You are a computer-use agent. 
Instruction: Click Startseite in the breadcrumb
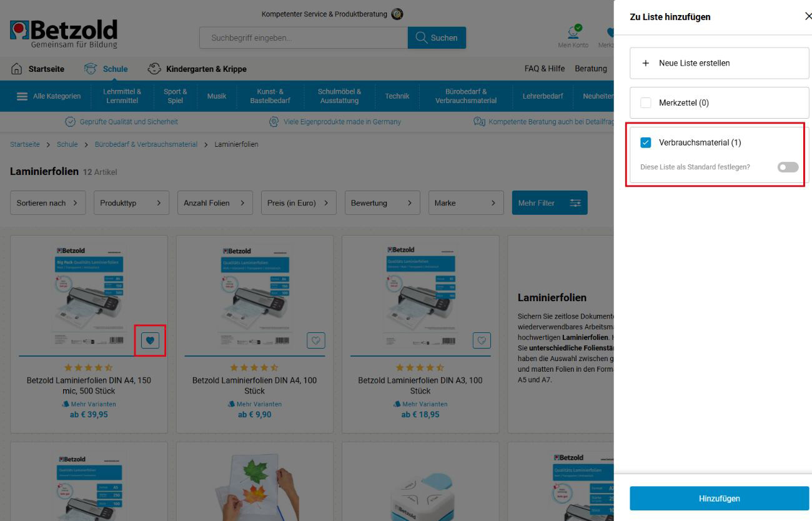25,144
